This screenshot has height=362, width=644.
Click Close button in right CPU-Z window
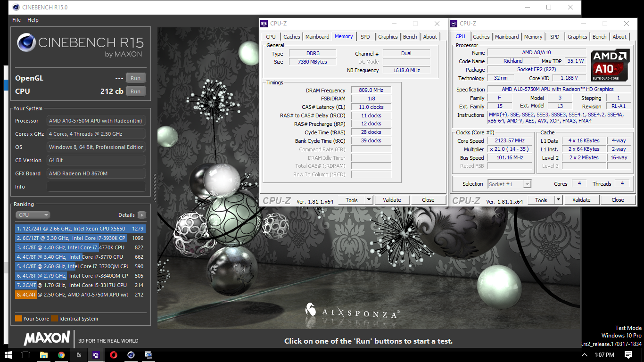coord(618,200)
